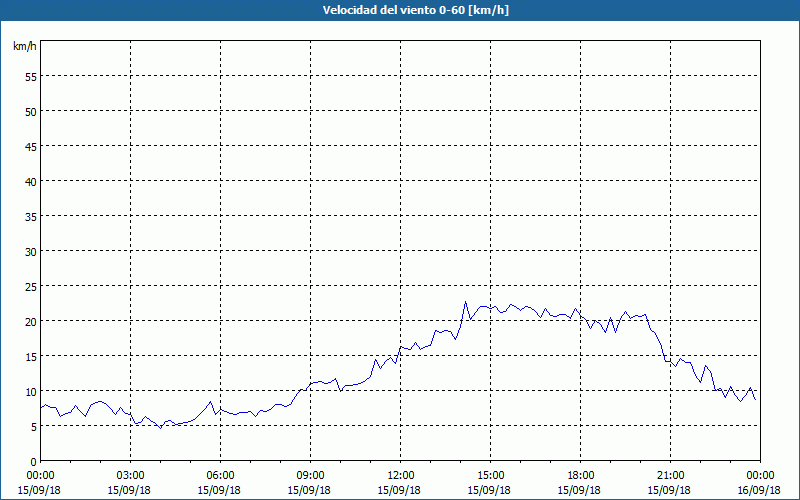Click the 0 y-axis origin label
This screenshot has height=500, width=800.
pyautogui.click(x=33, y=461)
